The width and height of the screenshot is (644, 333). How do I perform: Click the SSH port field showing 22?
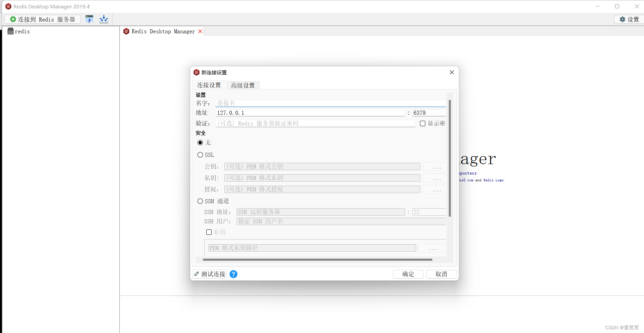(429, 212)
